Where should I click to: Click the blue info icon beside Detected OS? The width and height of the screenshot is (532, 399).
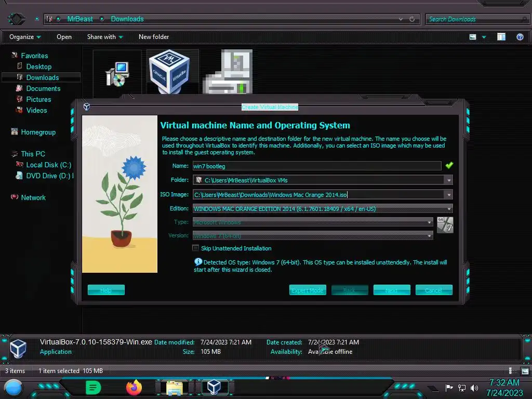point(198,262)
